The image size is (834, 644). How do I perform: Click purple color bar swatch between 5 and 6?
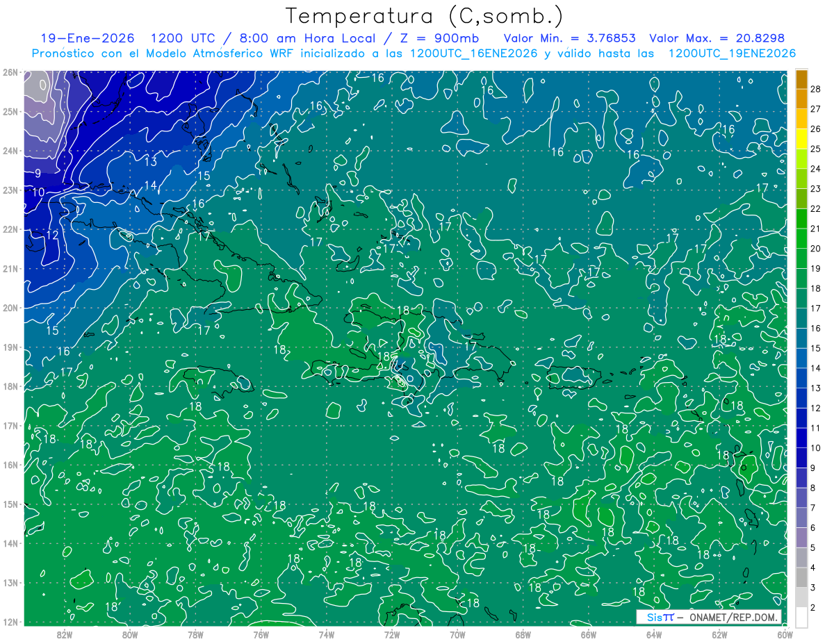pyautogui.click(x=802, y=538)
